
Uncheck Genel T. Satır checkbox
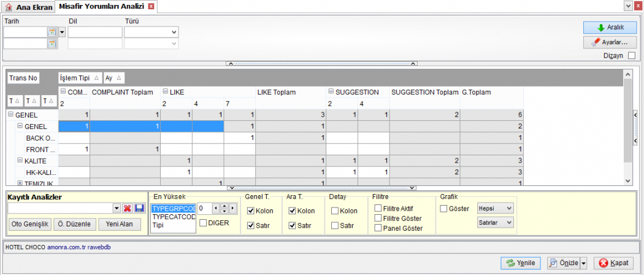pyautogui.click(x=250, y=225)
